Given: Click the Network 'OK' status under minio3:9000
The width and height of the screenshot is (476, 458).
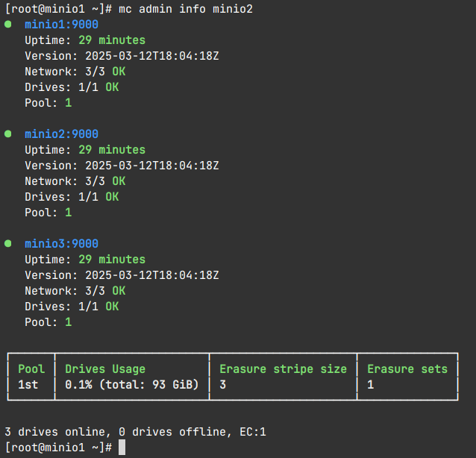Looking at the screenshot, I should point(119,291).
